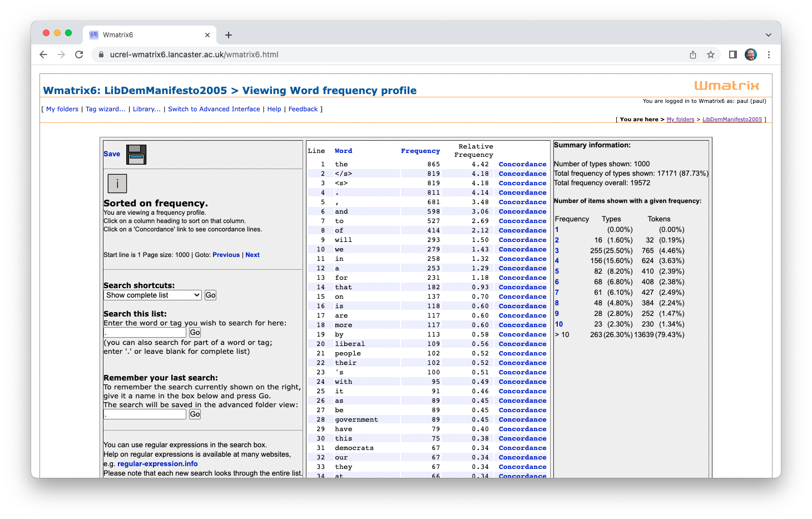The height and width of the screenshot is (519, 812).
Task: Open the Chrome three-dot menu
Action: (769, 55)
